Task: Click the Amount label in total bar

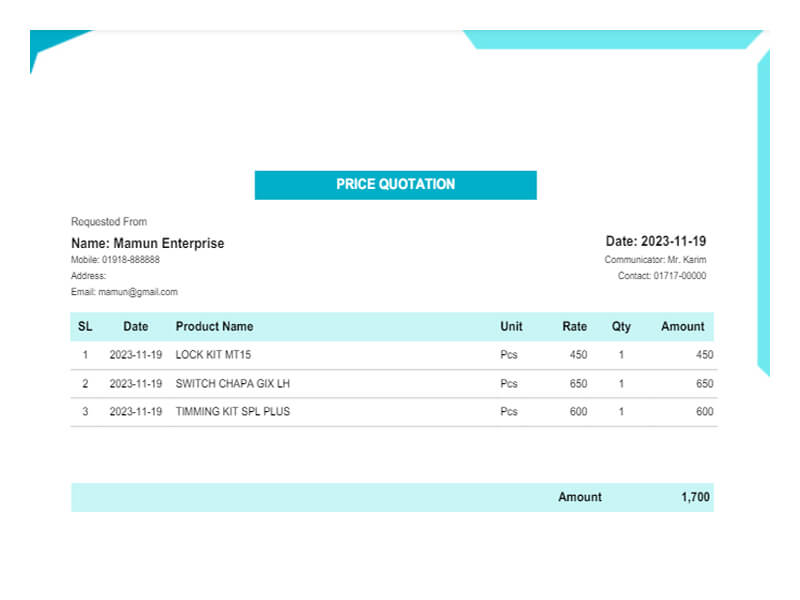Action: [x=579, y=497]
